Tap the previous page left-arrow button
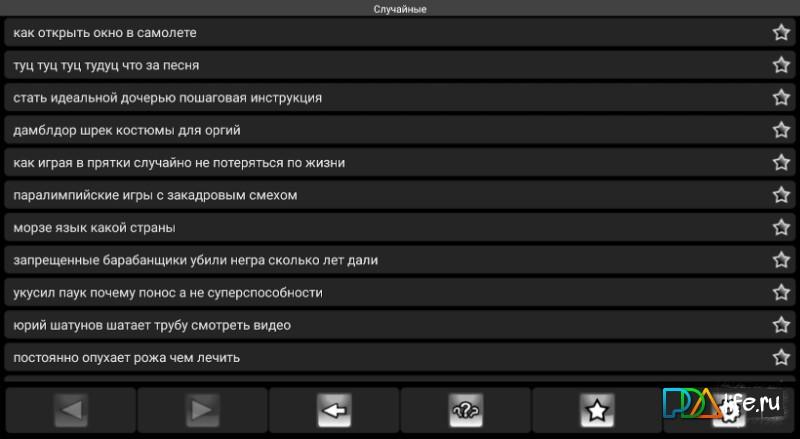This screenshot has height=439, width=800. coord(71,410)
